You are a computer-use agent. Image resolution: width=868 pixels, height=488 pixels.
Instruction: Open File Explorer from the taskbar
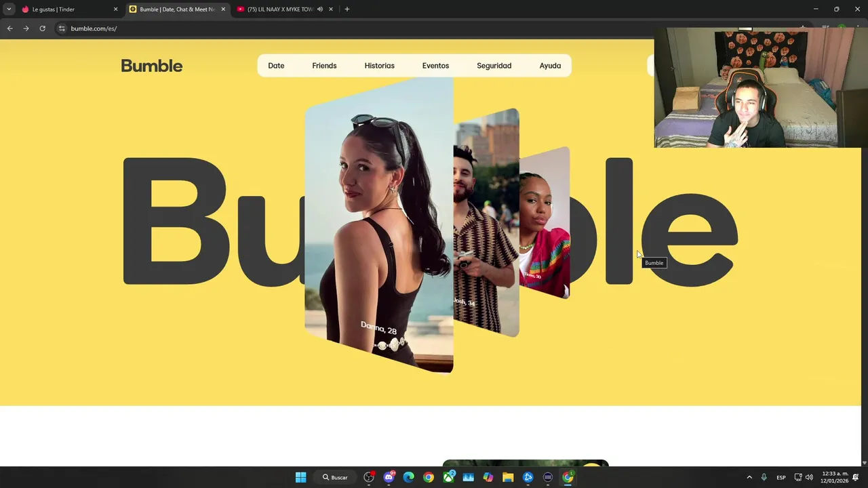point(508,477)
